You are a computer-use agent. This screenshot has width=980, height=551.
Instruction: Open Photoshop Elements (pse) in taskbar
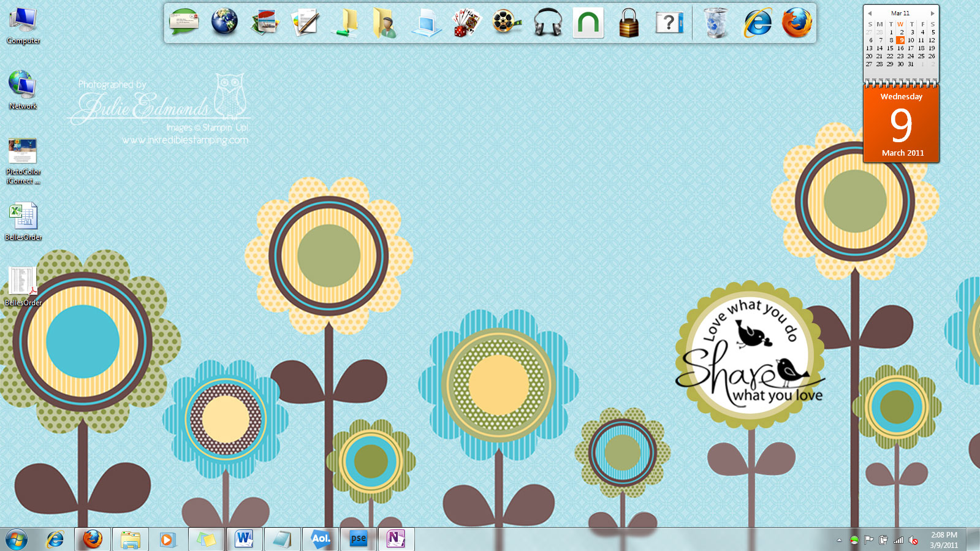pyautogui.click(x=358, y=539)
